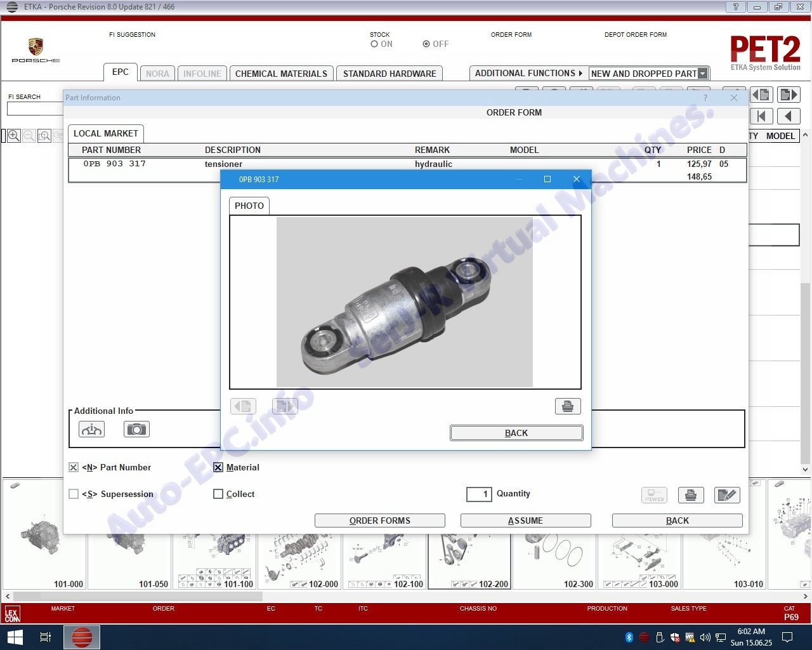Open the Standard Hardware tab
Screen dimensions: 812x650
(390, 74)
